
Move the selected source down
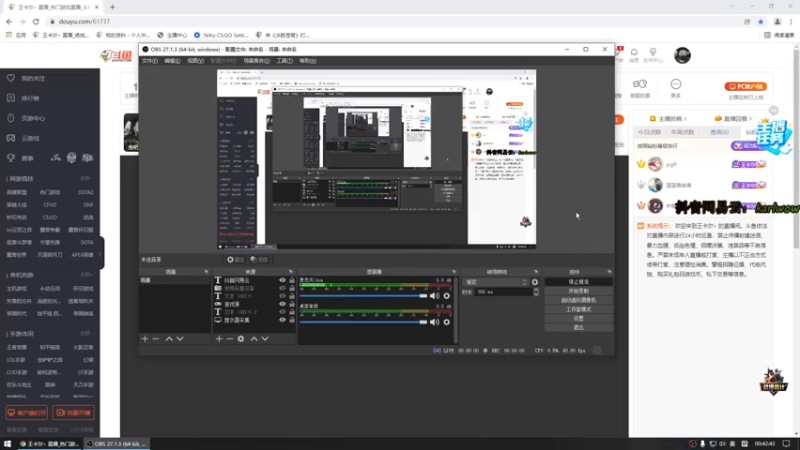[265, 339]
